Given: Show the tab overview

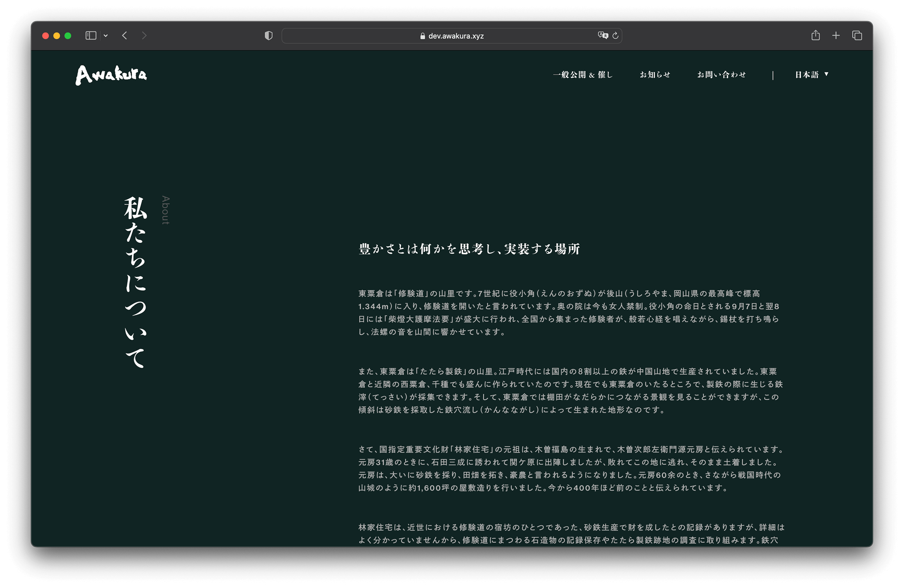Looking at the screenshot, I should (x=857, y=36).
